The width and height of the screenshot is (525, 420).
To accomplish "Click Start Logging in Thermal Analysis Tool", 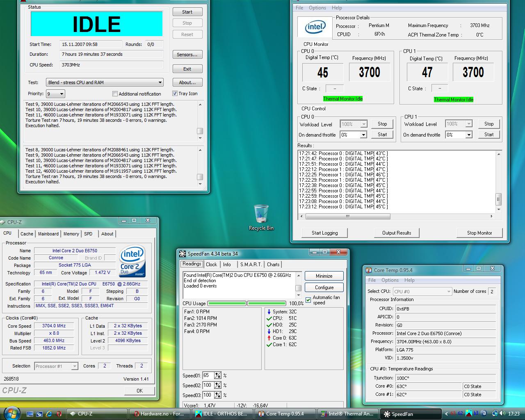I will tap(324, 233).
